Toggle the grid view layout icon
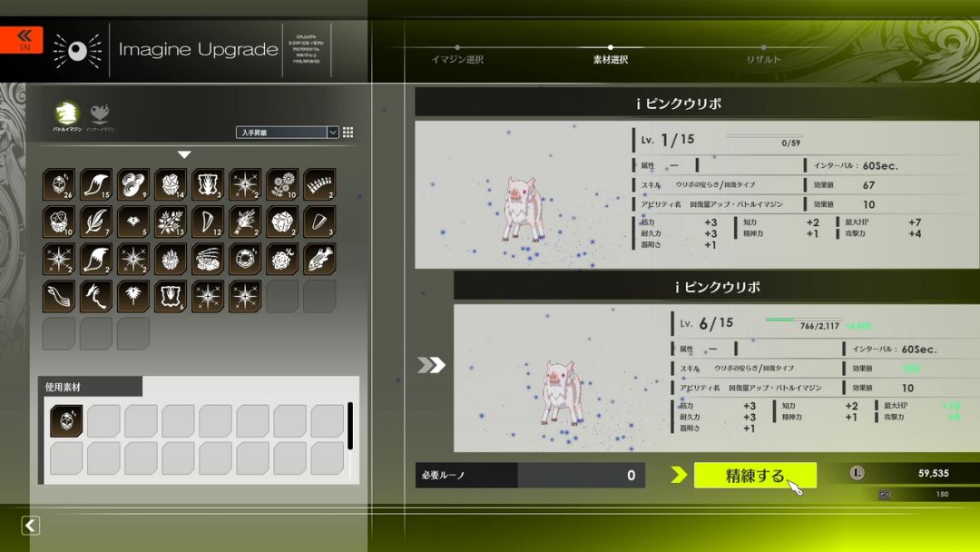This screenshot has height=552, width=980. tap(348, 133)
